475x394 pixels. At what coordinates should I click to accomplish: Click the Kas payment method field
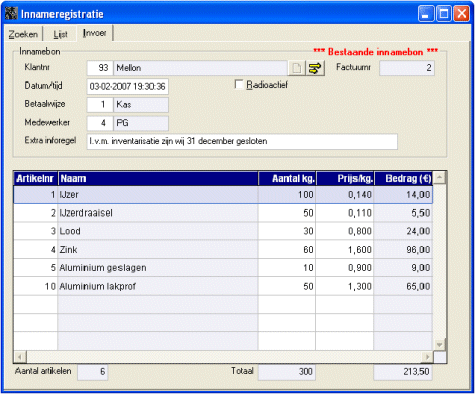click(141, 105)
